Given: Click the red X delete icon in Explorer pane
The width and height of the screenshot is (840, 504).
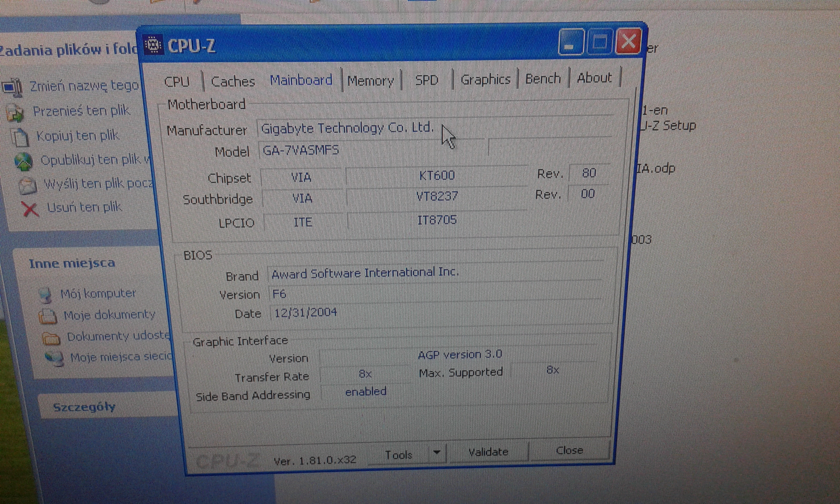Looking at the screenshot, I should [x=30, y=209].
